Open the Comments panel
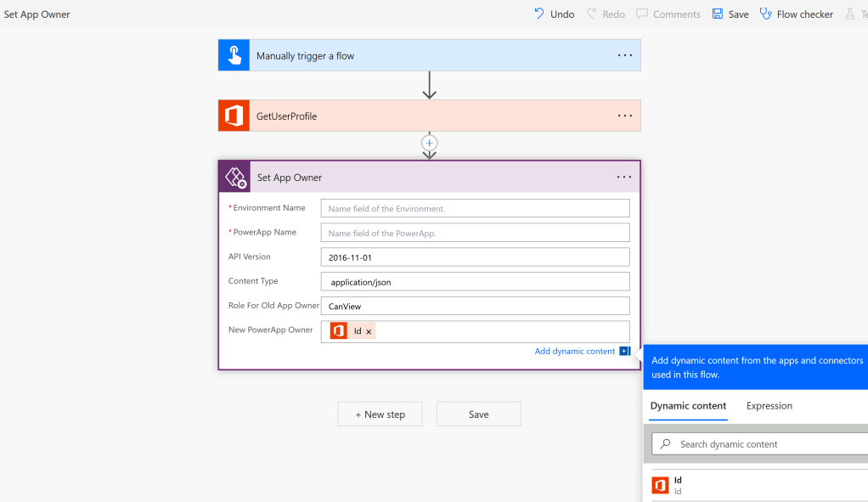 tap(668, 14)
